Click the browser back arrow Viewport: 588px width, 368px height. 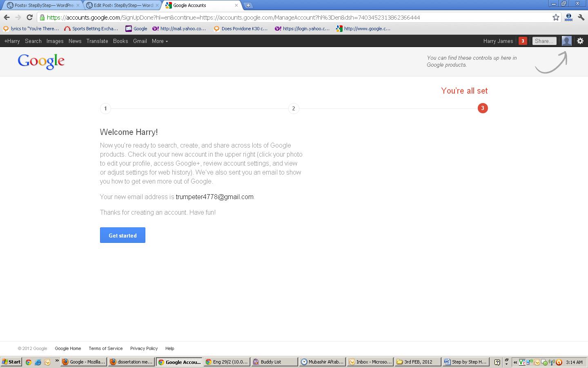[7, 17]
